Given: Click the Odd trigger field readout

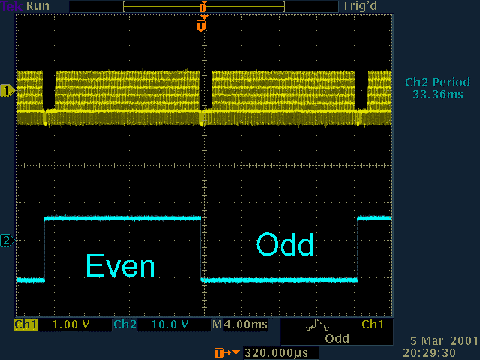Looking at the screenshot, I should click(x=337, y=339).
